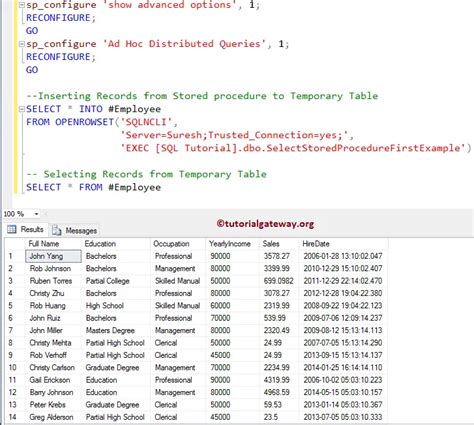The height and width of the screenshot is (425, 474).
Task: Click the High School education cell
Action: (116, 305)
